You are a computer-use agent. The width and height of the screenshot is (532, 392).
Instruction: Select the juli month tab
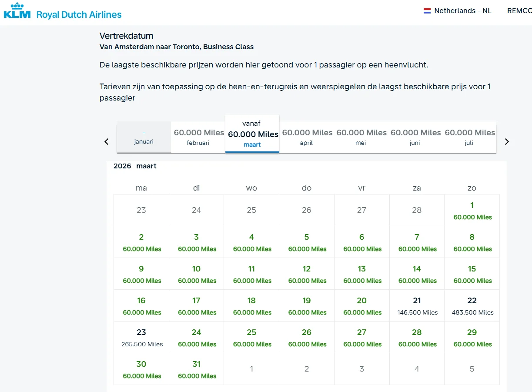[x=469, y=137]
